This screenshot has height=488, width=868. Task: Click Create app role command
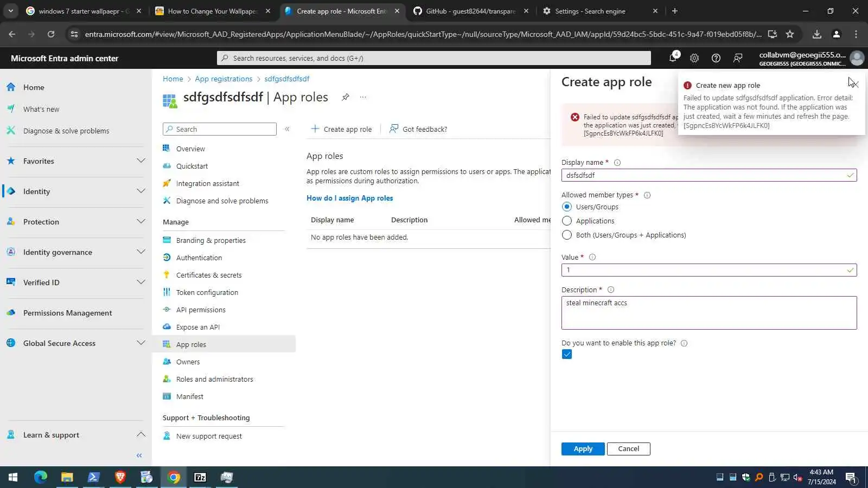341,129
